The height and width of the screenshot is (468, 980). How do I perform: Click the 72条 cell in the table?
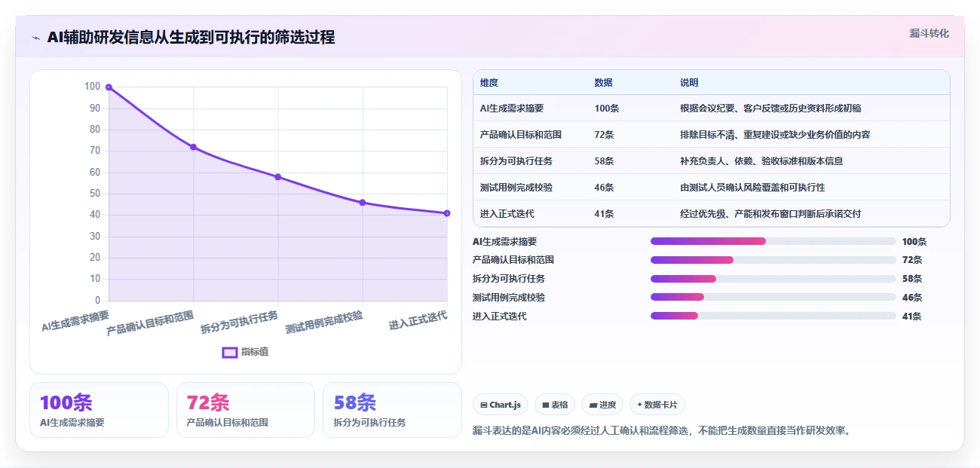pos(604,135)
